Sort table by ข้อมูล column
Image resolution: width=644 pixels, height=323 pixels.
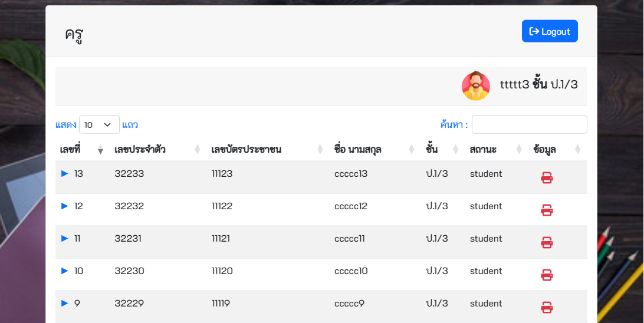click(558, 149)
